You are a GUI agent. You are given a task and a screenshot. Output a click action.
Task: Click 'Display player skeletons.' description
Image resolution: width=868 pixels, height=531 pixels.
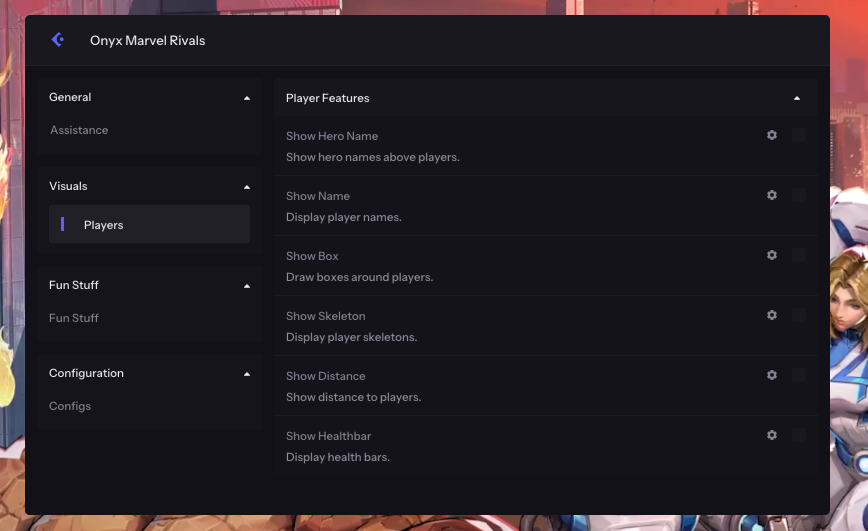click(352, 337)
